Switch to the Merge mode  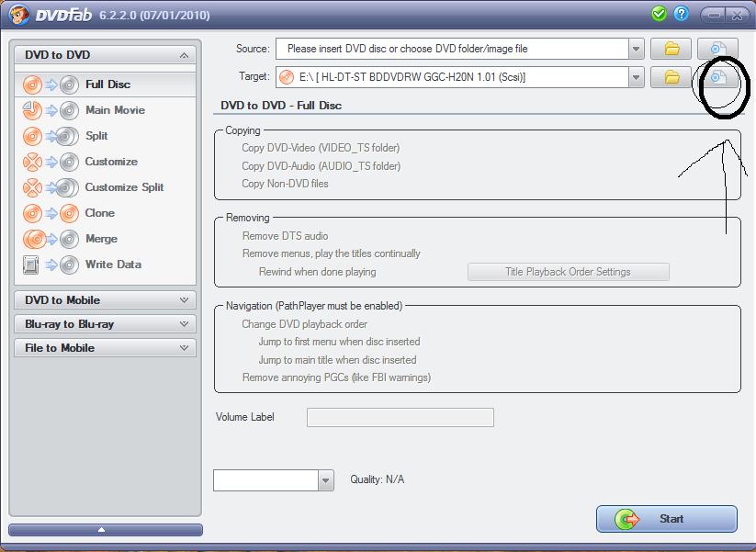(x=105, y=239)
